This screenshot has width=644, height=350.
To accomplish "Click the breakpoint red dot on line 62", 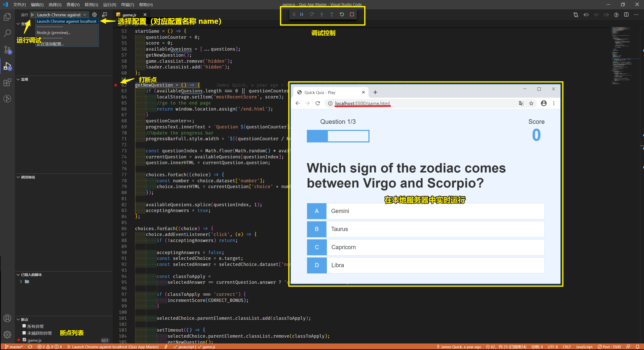I will click(x=116, y=85).
